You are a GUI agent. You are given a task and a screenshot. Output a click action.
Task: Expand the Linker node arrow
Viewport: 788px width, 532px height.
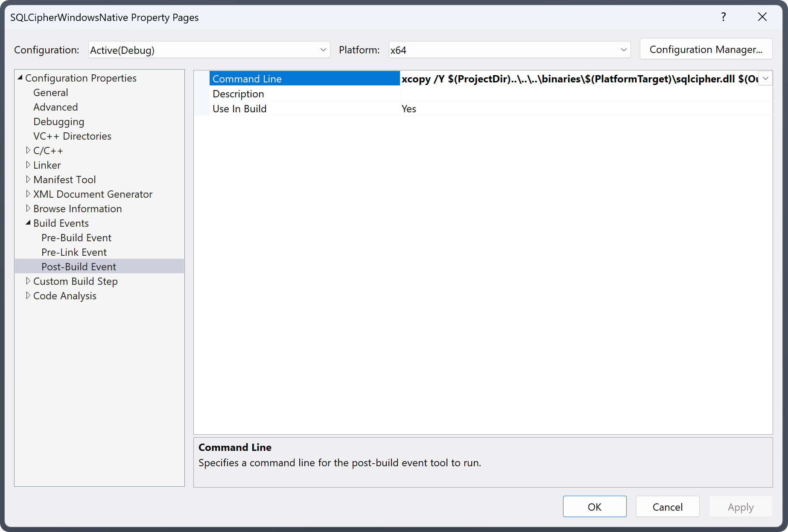click(x=28, y=165)
